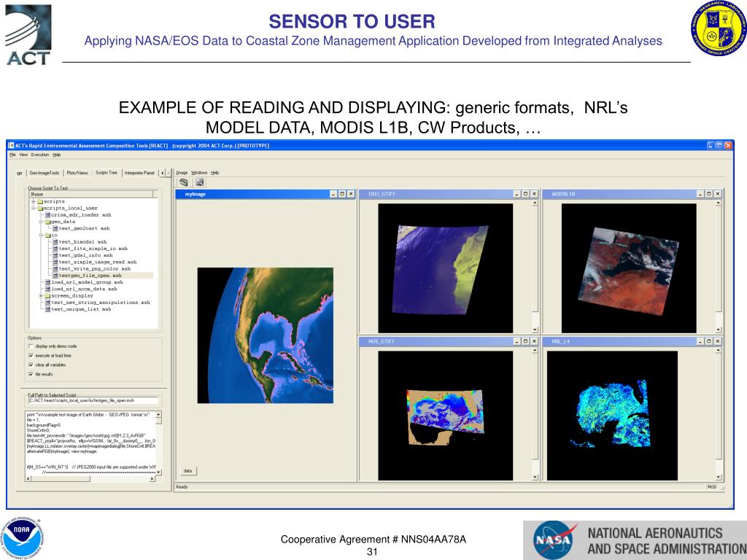Open the Execution menu
The width and height of the screenshot is (747, 560).
pos(40,155)
